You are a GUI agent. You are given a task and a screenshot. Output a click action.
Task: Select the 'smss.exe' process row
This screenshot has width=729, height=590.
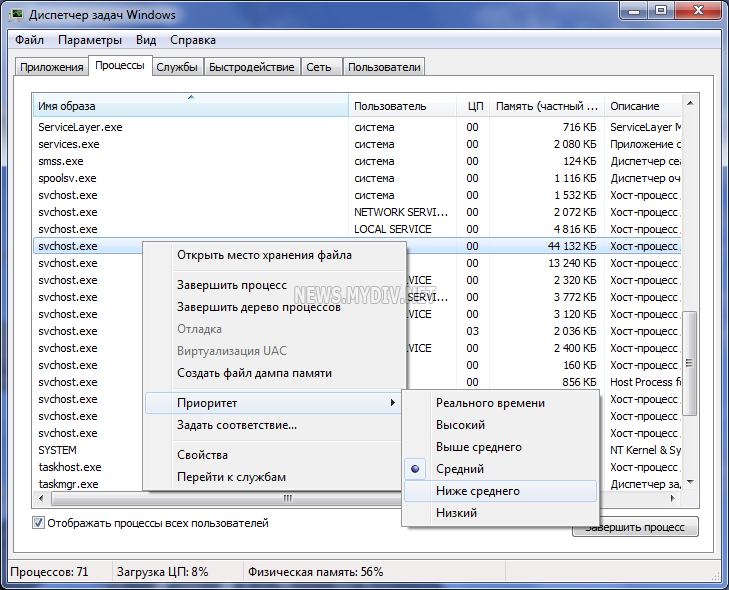click(357, 161)
